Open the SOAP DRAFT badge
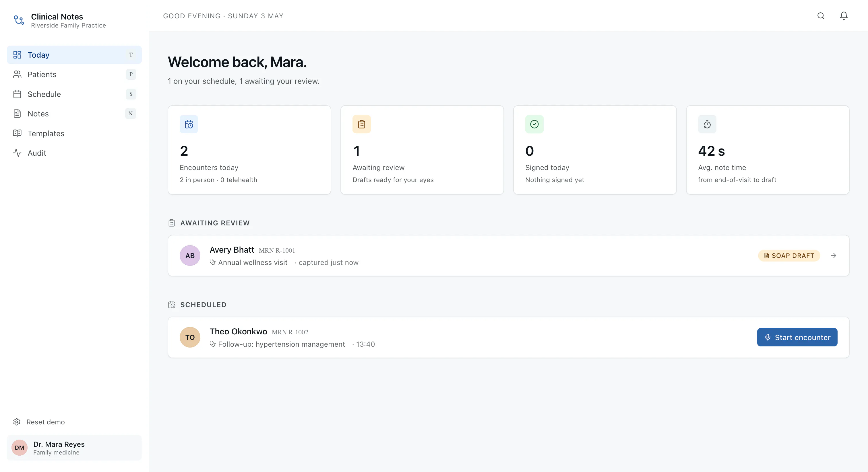The width and height of the screenshot is (868, 472). tap(789, 255)
